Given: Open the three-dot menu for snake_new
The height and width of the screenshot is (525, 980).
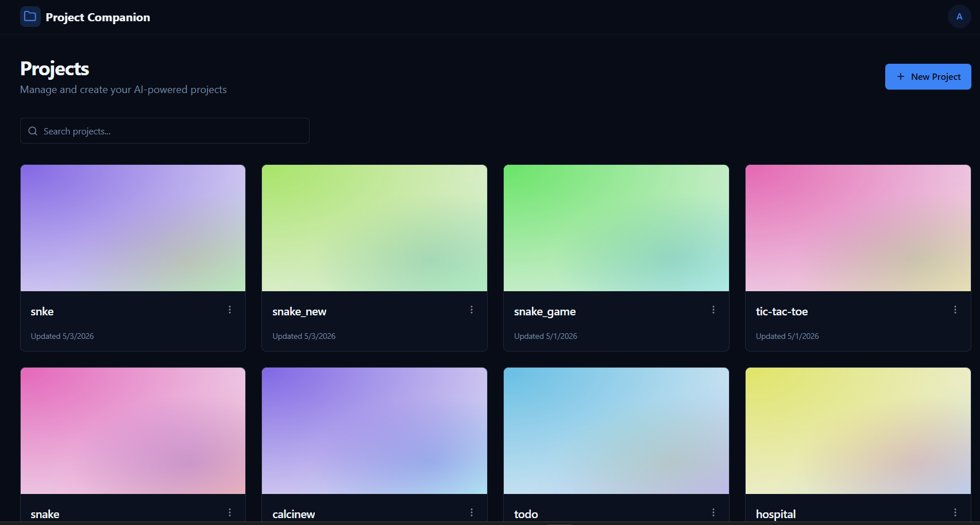Looking at the screenshot, I should 472,310.
